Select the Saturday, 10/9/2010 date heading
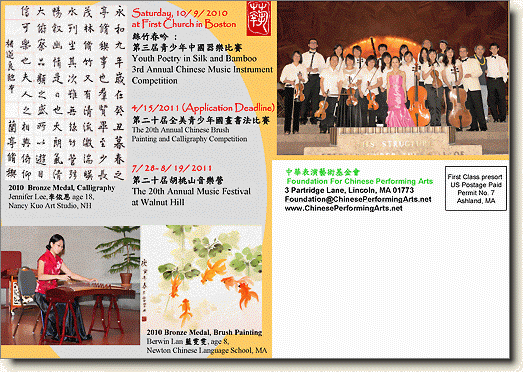The width and height of the screenshot is (523, 372). [179, 13]
